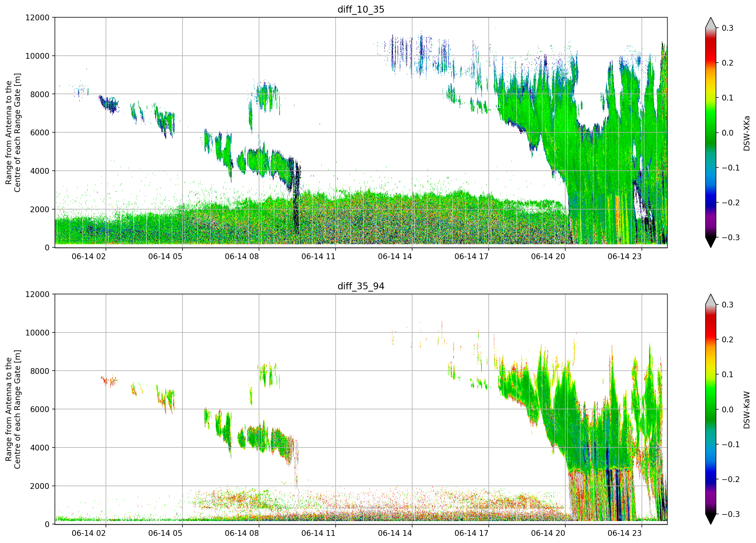Click the DSW-XKa colorbar gradient

(711, 132)
